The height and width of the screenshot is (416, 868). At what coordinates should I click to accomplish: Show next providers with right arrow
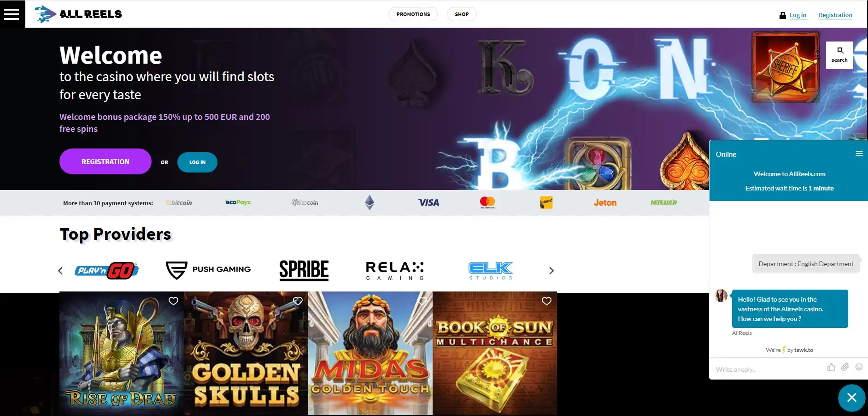click(x=551, y=271)
